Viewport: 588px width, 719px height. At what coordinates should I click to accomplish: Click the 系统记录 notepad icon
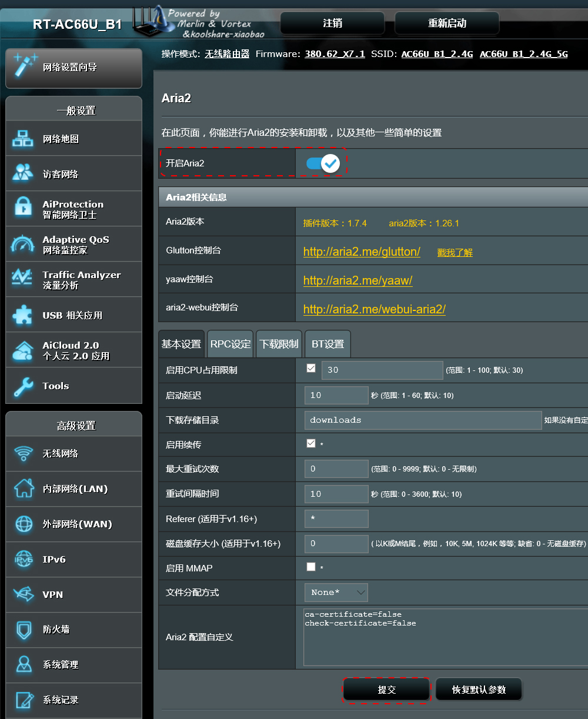[x=24, y=700]
